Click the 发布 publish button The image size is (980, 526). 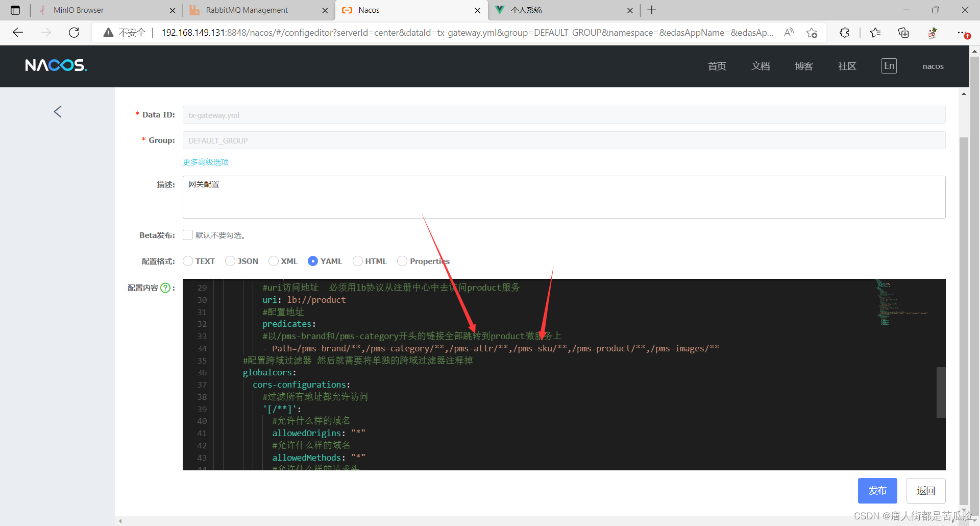point(877,491)
